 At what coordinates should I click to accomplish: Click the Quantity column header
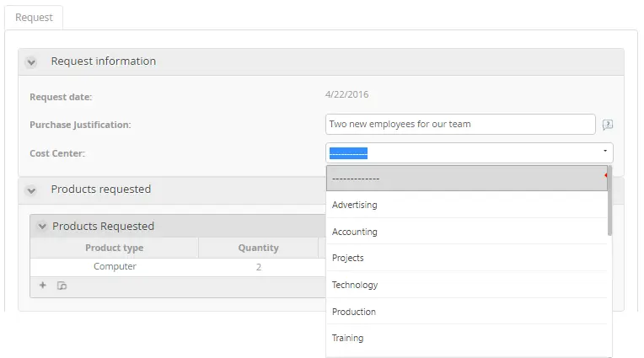(x=258, y=248)
